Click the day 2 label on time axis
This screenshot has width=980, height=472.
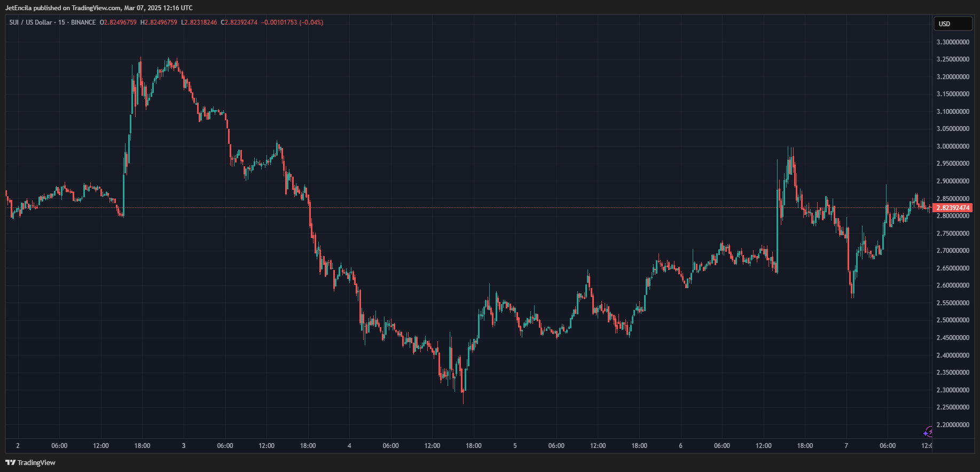(x=18, y=446)
